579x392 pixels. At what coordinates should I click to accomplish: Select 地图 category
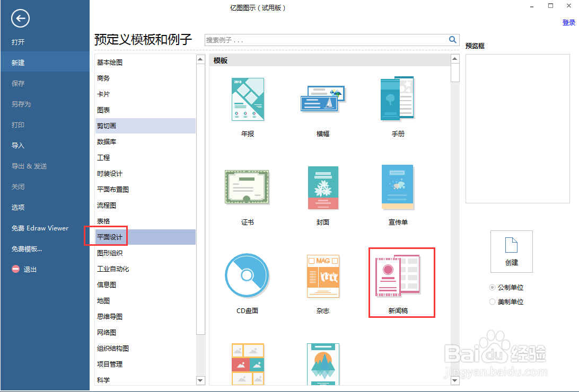point(145,300)
